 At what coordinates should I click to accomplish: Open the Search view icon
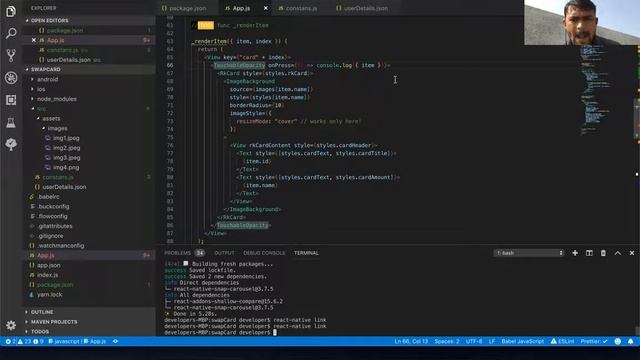[x=11, y=33]
